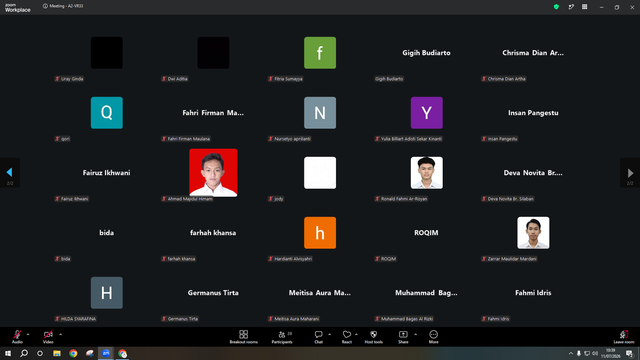This screenshot has width=640, height=360.
Task: Expand the Video options arrow
Action: (x=60, y=334)
